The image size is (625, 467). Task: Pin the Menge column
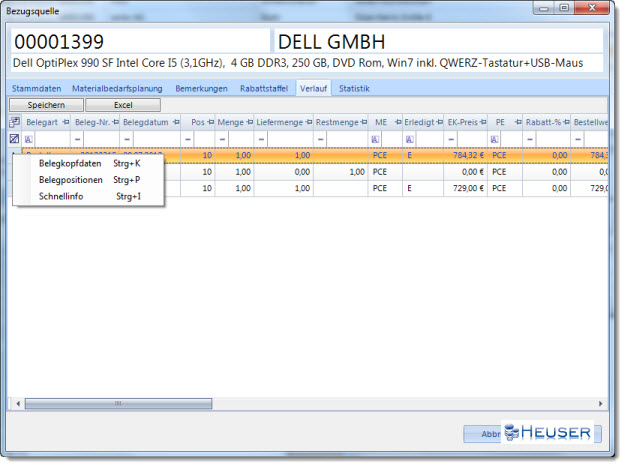(250, 122)
